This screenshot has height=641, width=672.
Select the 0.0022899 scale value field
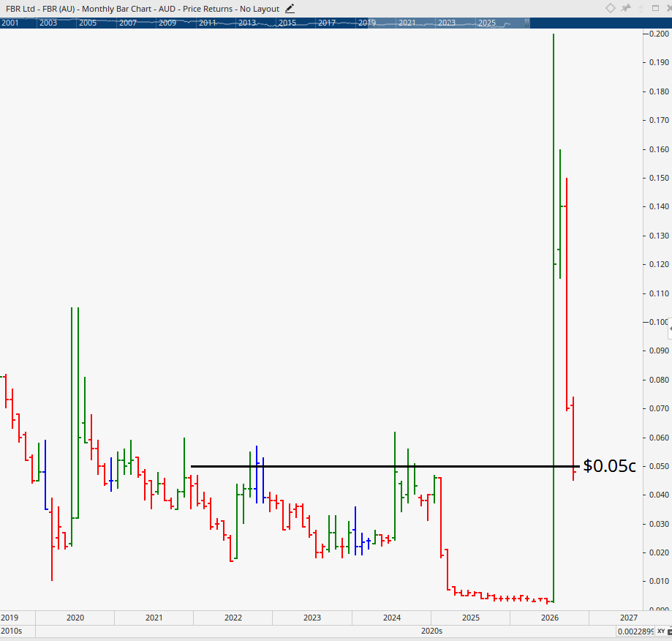635,631
